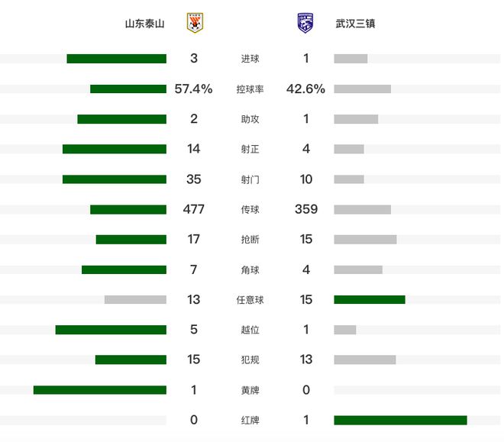The image size is (504, 442).
Task: Click the green 57.4% possession bar
Action: point(128,89)
